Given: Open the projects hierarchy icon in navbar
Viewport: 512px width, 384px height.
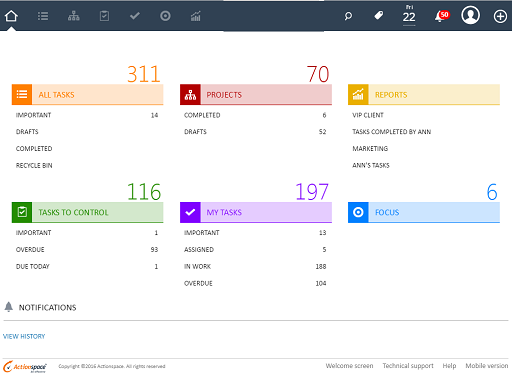Looking at the screenshot, I should tap(74, 16).
